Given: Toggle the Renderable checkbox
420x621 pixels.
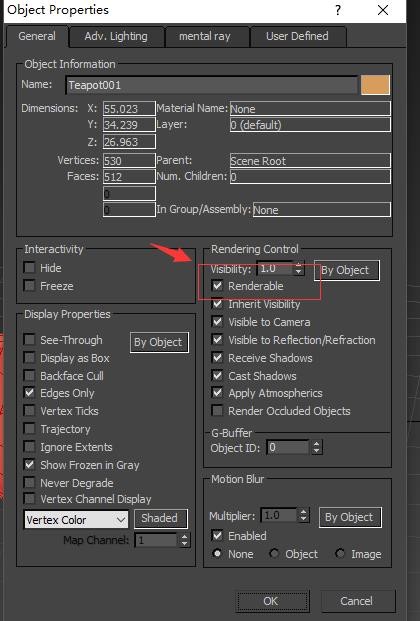Looking at the screenshot, I should point(217,286).
